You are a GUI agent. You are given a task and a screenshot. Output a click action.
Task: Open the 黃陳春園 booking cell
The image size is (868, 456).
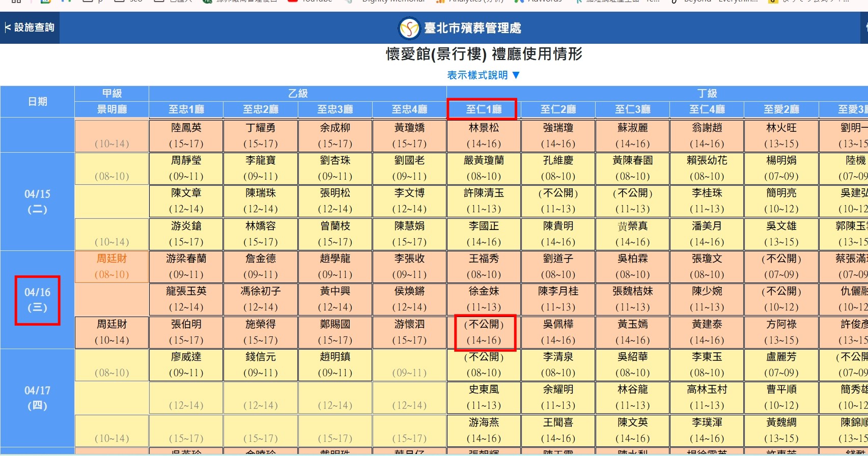coord(632,168)
